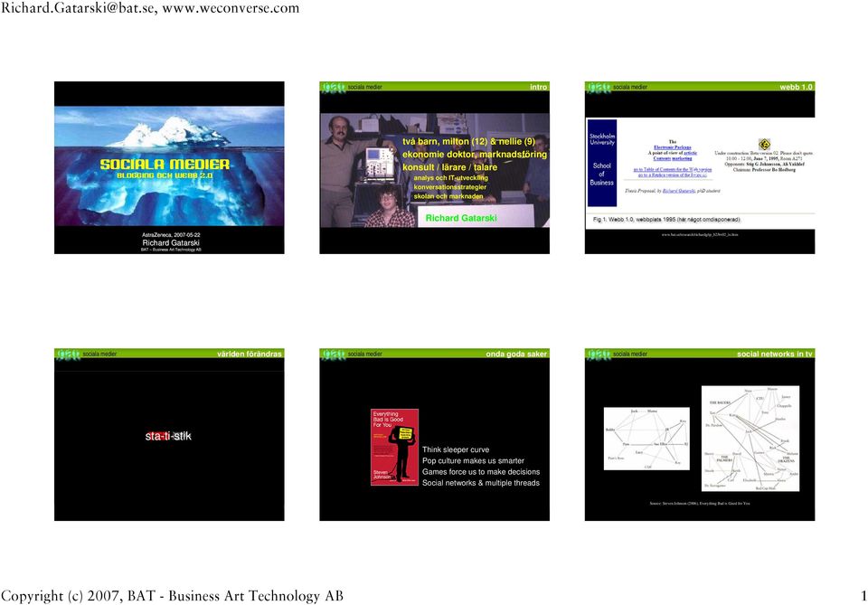The width and height of the screenshot is (868, 605).
Task: Select the intro slide with Richard Gatarski
Action: pyautogui.click(x=435, y=167)
